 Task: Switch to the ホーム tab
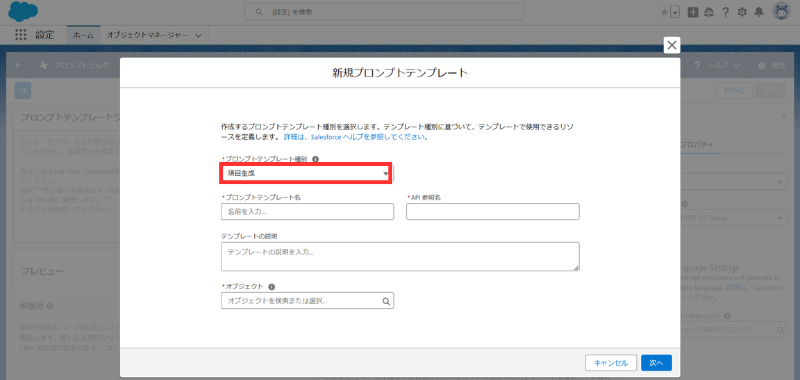[x=83, y=35]
